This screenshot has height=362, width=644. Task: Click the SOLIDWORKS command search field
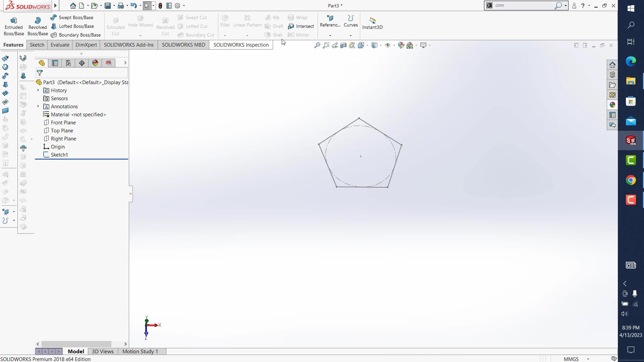tap(523, 5)
